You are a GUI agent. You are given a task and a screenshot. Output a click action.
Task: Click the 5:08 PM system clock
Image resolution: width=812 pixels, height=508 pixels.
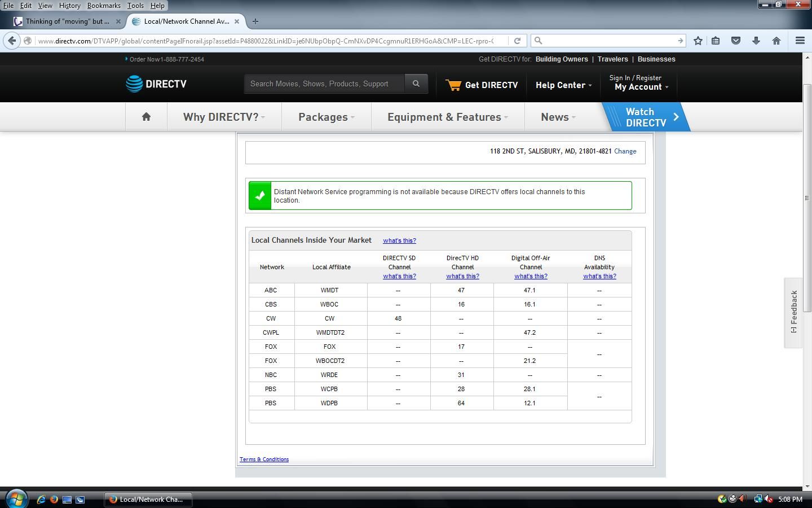(790, 500)
